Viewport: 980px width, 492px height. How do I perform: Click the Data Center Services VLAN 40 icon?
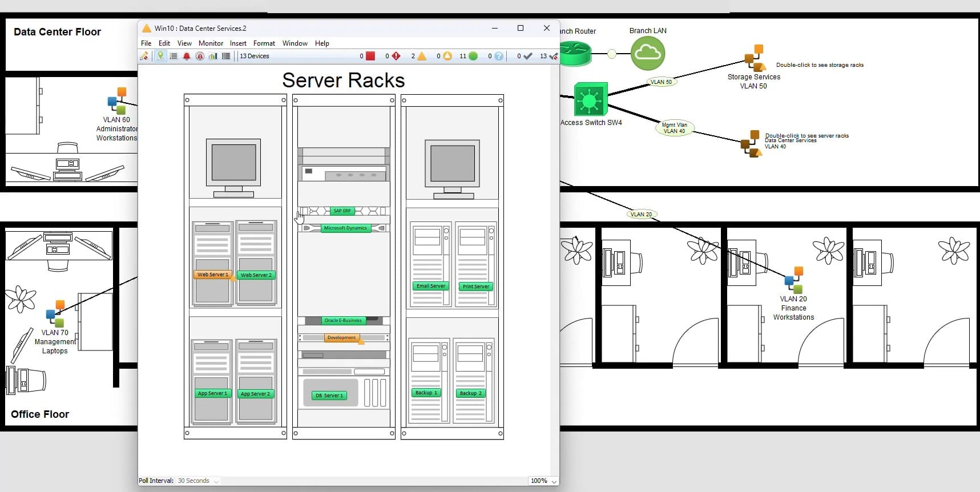tap(752, 143)
